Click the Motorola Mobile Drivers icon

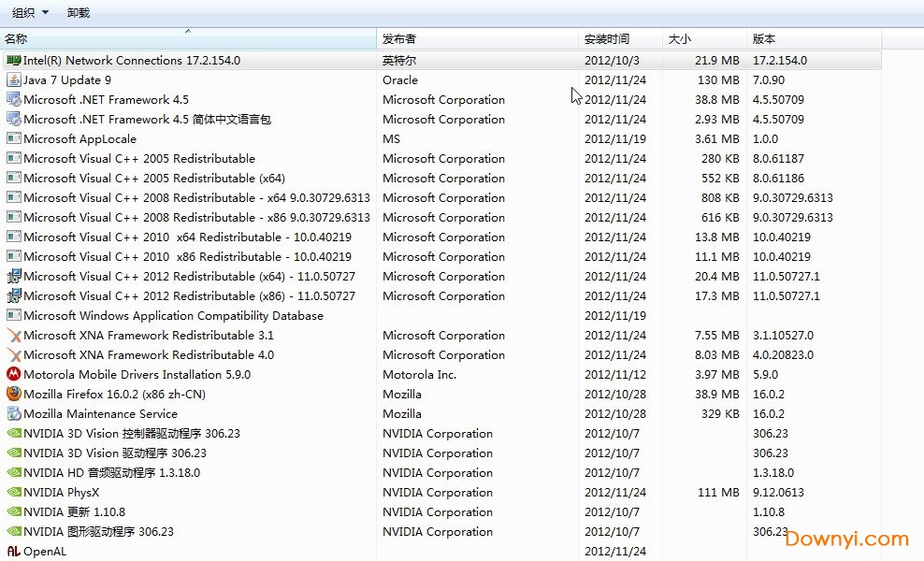[x=14, y=374]
